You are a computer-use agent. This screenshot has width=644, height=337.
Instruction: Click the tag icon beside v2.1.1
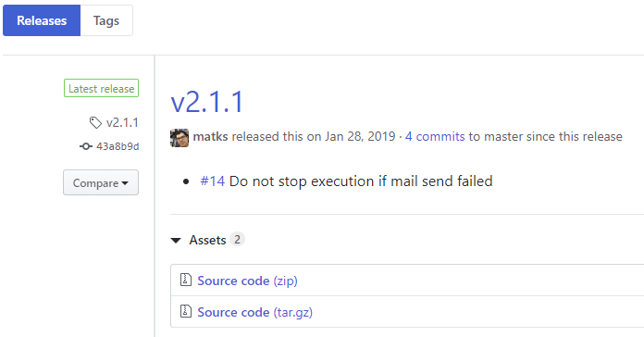pyautogui.click(x=95, y=122)
